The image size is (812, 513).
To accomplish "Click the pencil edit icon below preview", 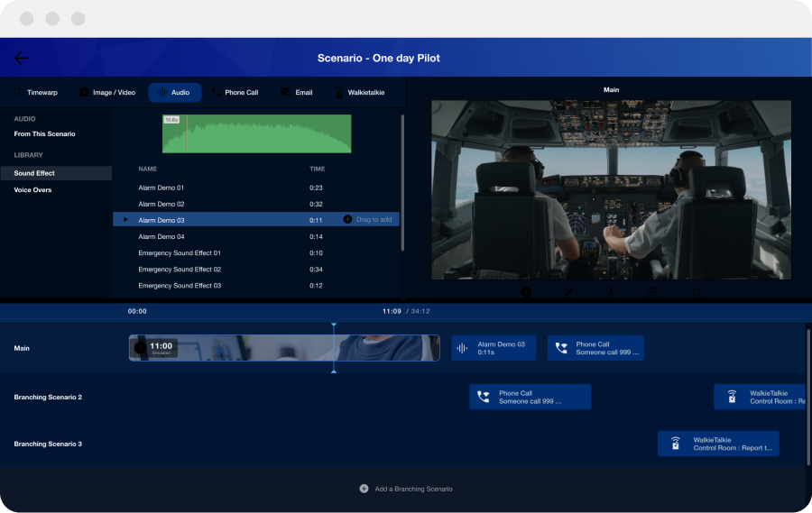I will pyautogui.click(x=568, y=292).
